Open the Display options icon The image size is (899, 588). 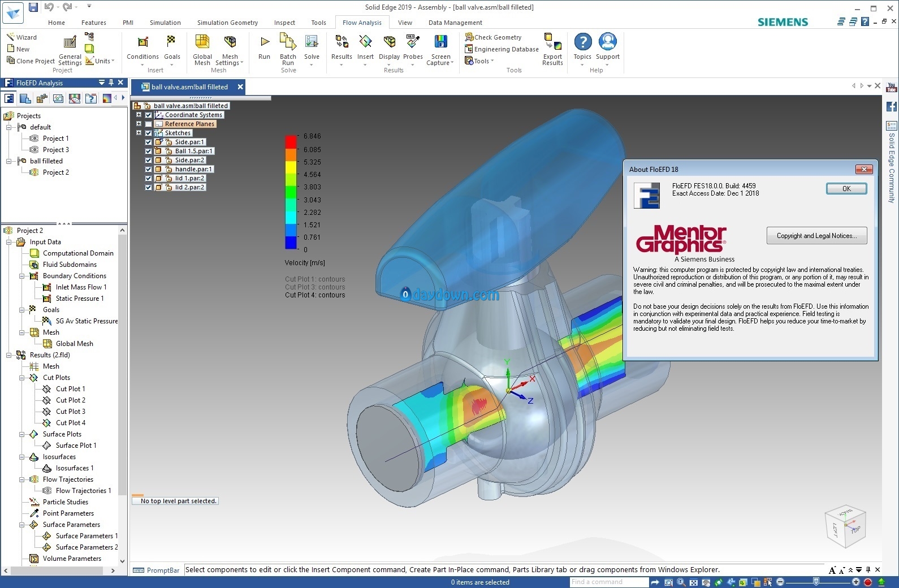tap(389, 41)
